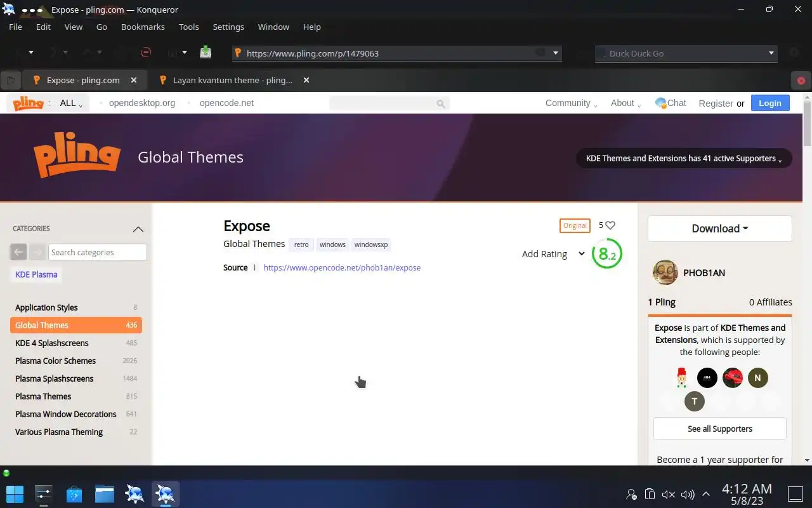Expand the KDE Themes active Supporters pill
The width and height of the screenshot is (812, 508).
[x=684, y=158]
